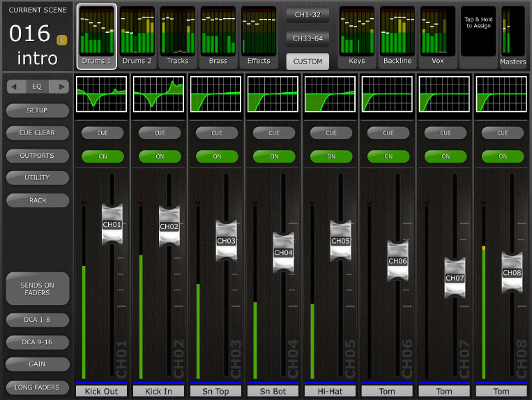Select the Vox meter bank
This screenshot has height=400, width=532.
coord(438,37)
